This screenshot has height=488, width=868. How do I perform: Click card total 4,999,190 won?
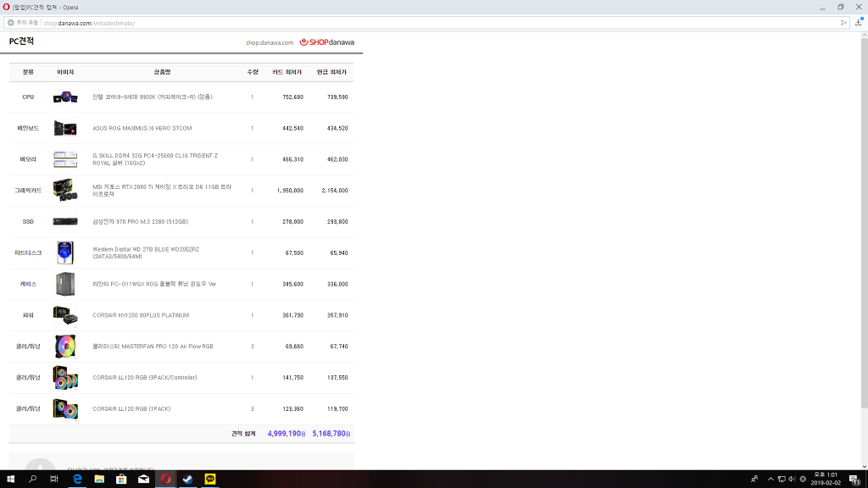(x=287, y=434)
